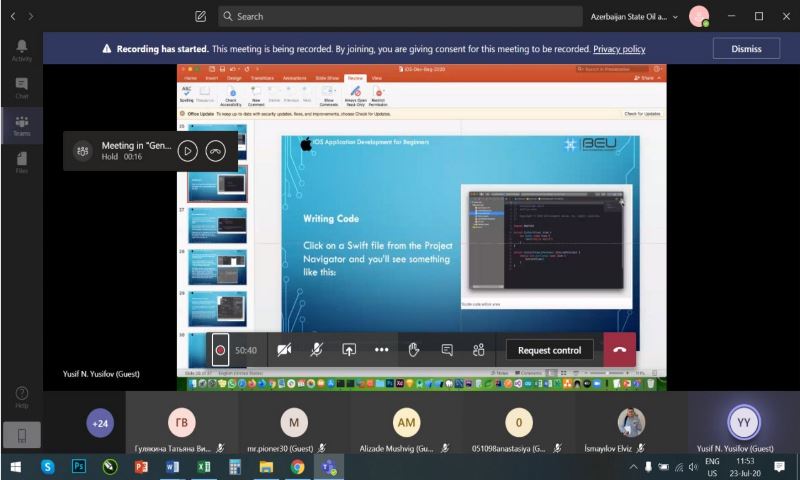Select Yusif N. Yusifov YY tile
Screen dimensions: 800x480
coord(743,423)
